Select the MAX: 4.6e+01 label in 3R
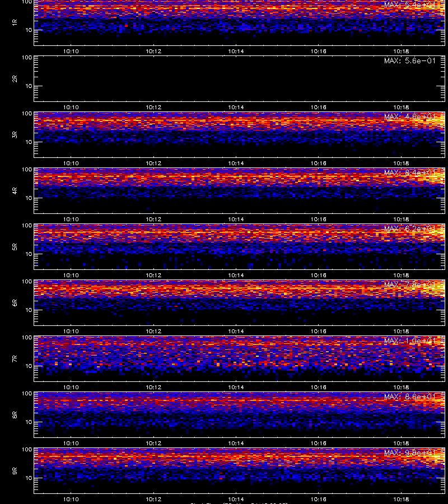Screen dimensions: 448x504 (410, 116)
